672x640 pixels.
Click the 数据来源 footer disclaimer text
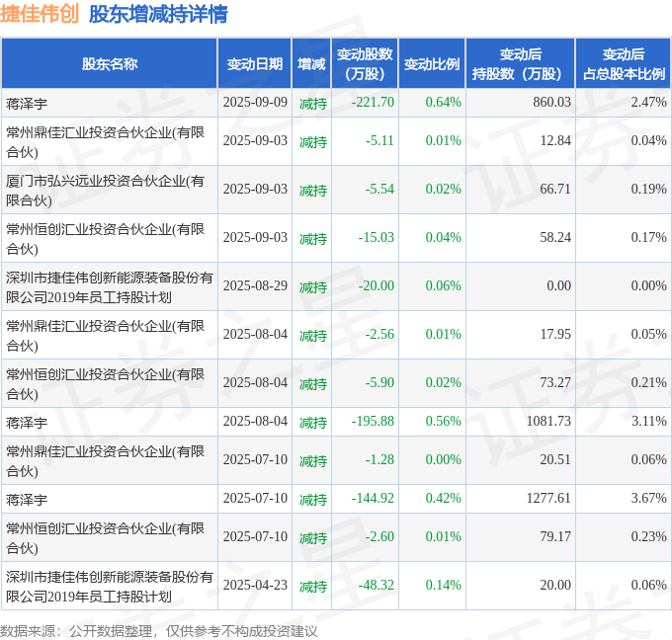158,631
